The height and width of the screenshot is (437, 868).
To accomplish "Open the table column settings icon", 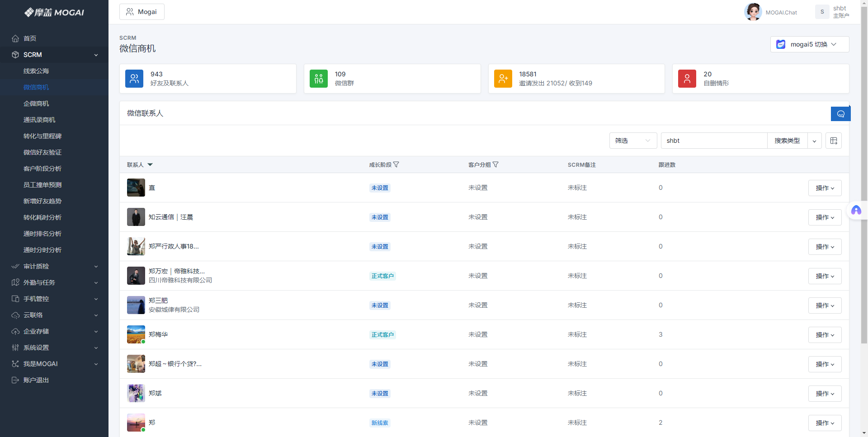I will point(833,141).
